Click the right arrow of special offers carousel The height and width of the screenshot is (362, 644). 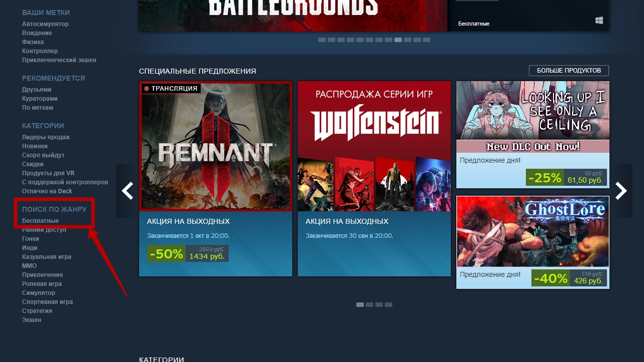coord(621,191)
